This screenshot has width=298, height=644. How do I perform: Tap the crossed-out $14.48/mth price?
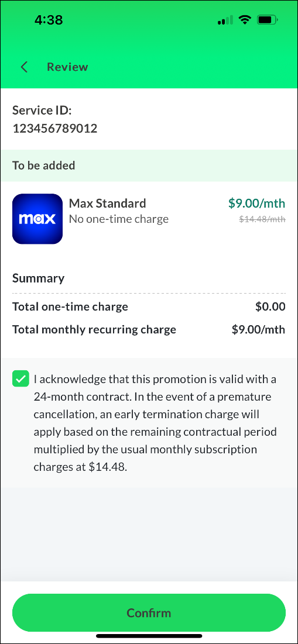263,219
